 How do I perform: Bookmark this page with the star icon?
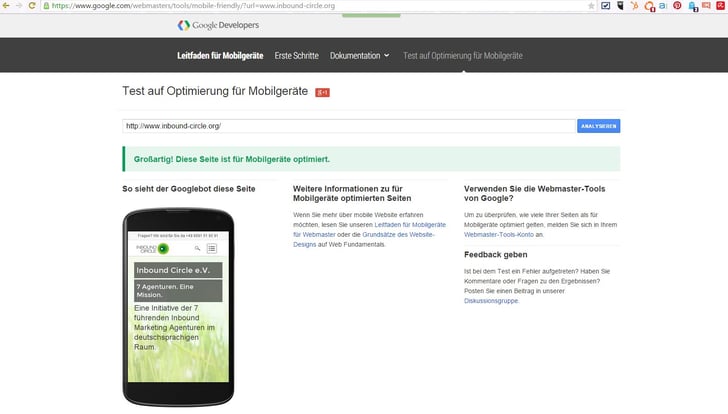tap(591, 6)
